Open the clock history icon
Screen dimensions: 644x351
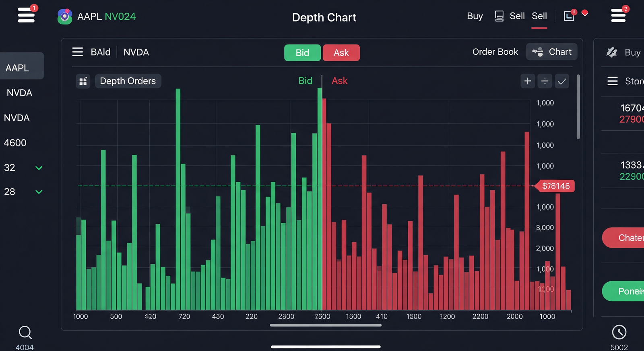[619, 332]
